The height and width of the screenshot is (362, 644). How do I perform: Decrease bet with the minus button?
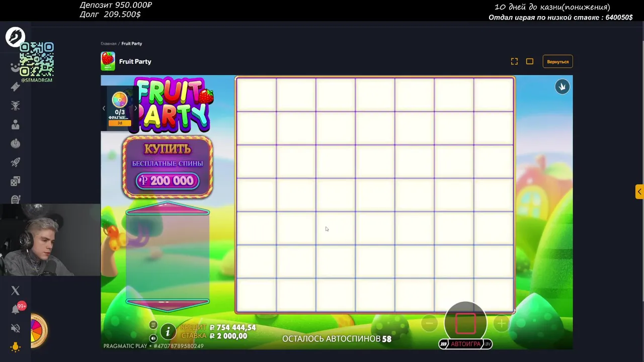pyautogui.click(x=429, y=324)
